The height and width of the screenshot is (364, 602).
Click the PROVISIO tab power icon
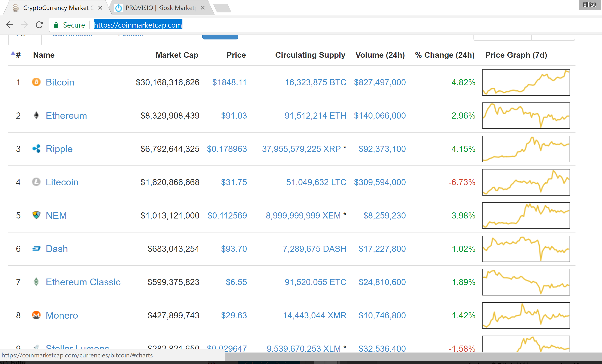pyautogui.click(x=119, y=8)
